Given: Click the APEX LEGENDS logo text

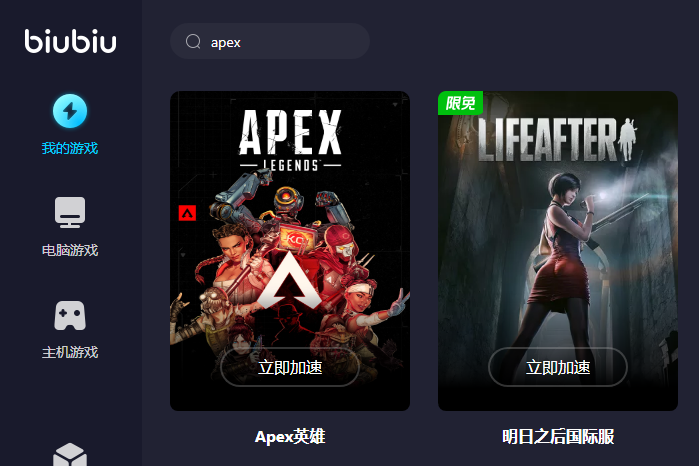Looking at the screenshot, I should coord(290,140).
